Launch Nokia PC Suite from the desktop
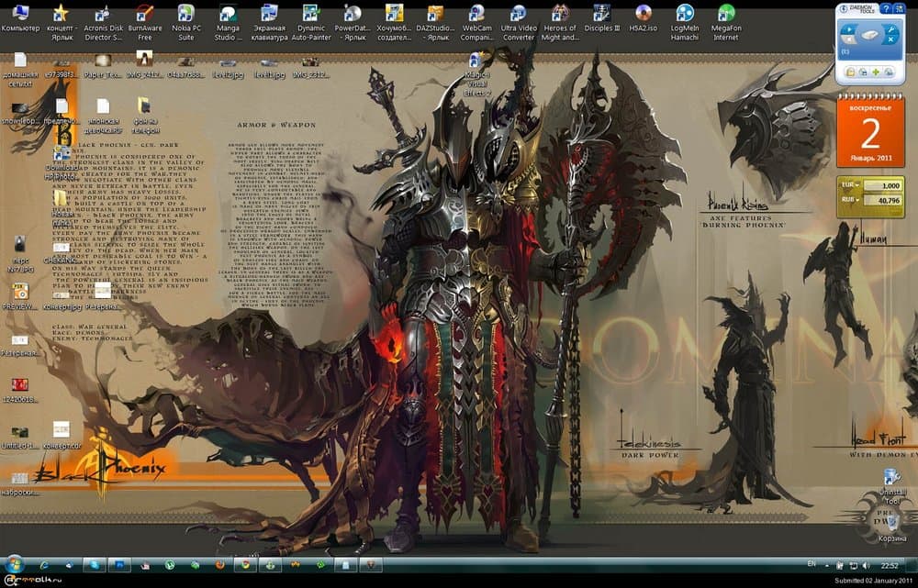 coord(185,14)
